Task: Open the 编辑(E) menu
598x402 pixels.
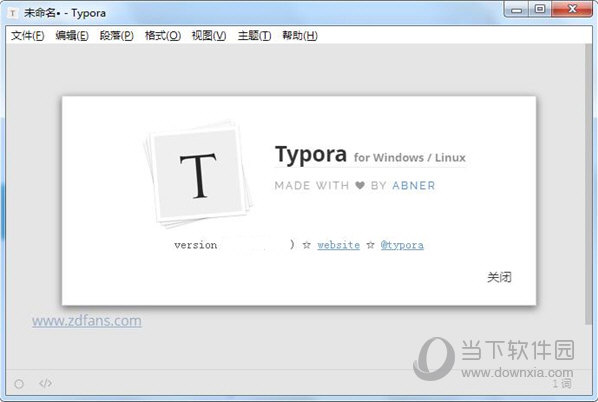Action: pos(72,35)
